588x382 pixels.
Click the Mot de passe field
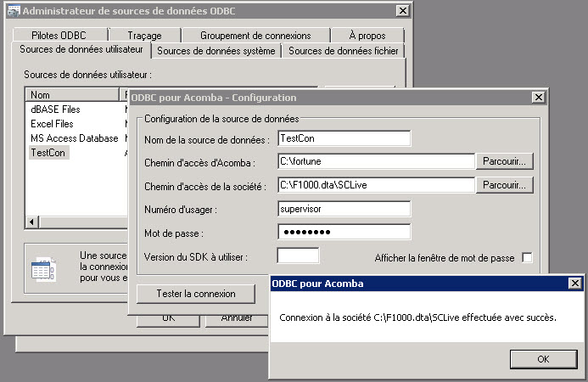[x=344, y=232]
